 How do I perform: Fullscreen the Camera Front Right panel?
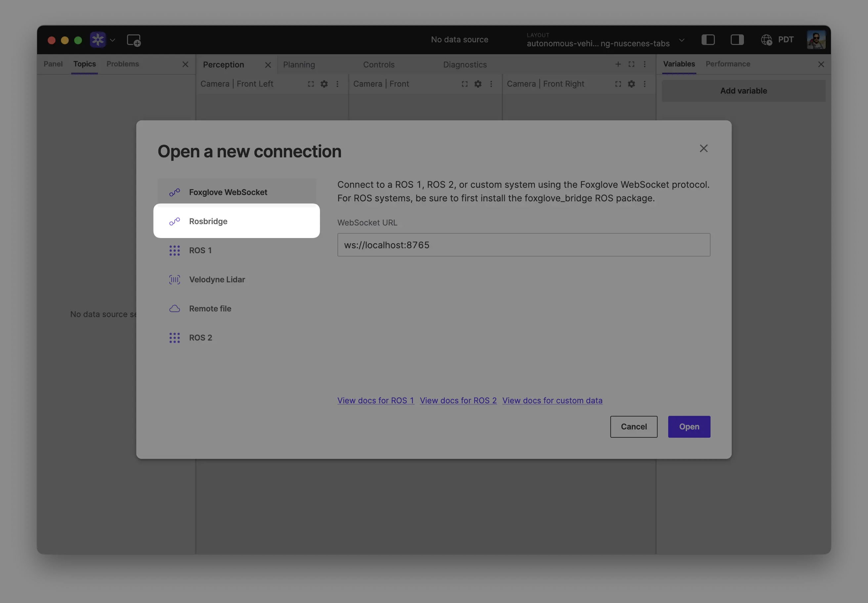coord(618,84)
